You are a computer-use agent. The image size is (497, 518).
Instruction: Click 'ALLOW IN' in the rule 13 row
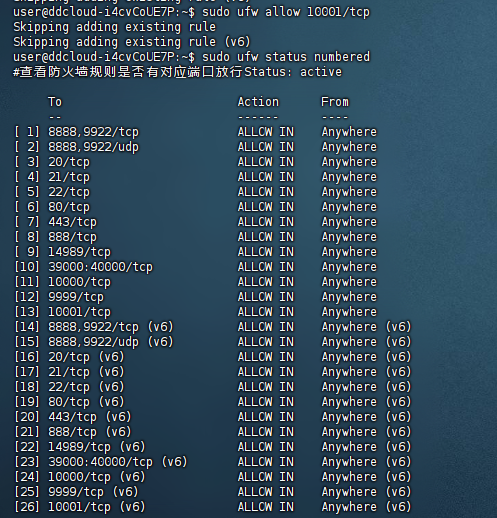(x=266, y=312)
